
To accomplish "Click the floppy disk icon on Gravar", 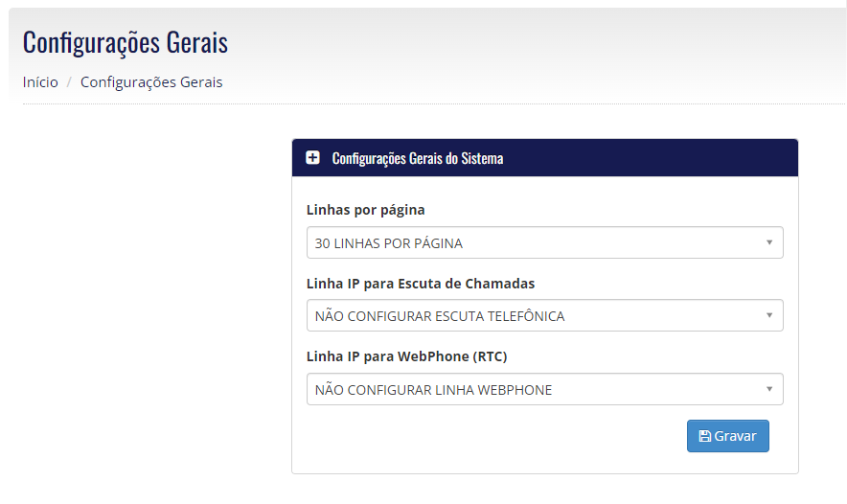I will 705,436.
